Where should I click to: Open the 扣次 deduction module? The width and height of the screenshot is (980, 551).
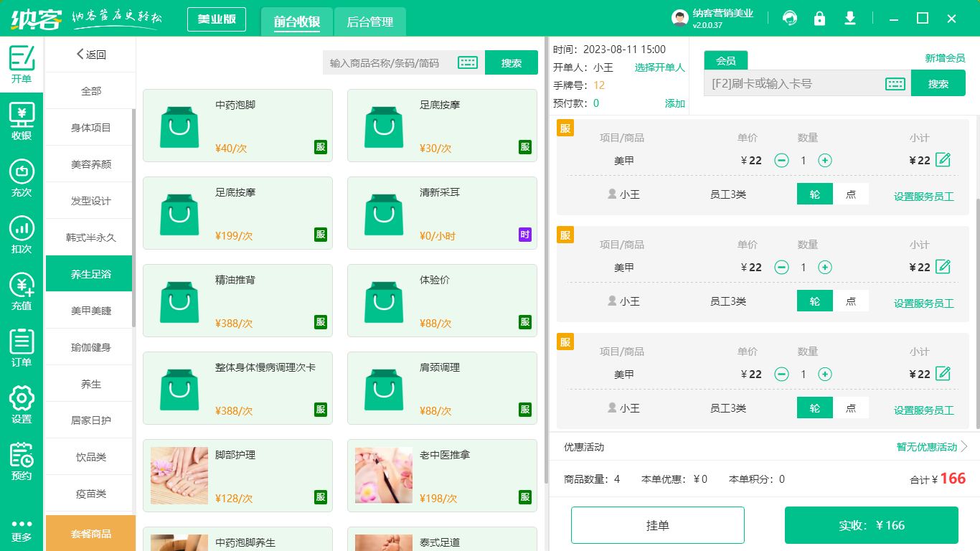21,232
